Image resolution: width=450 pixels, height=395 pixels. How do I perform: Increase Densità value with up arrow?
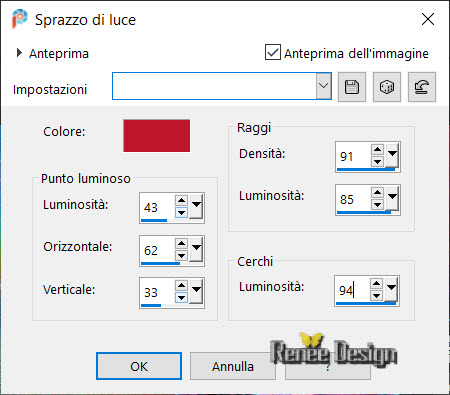377,150
